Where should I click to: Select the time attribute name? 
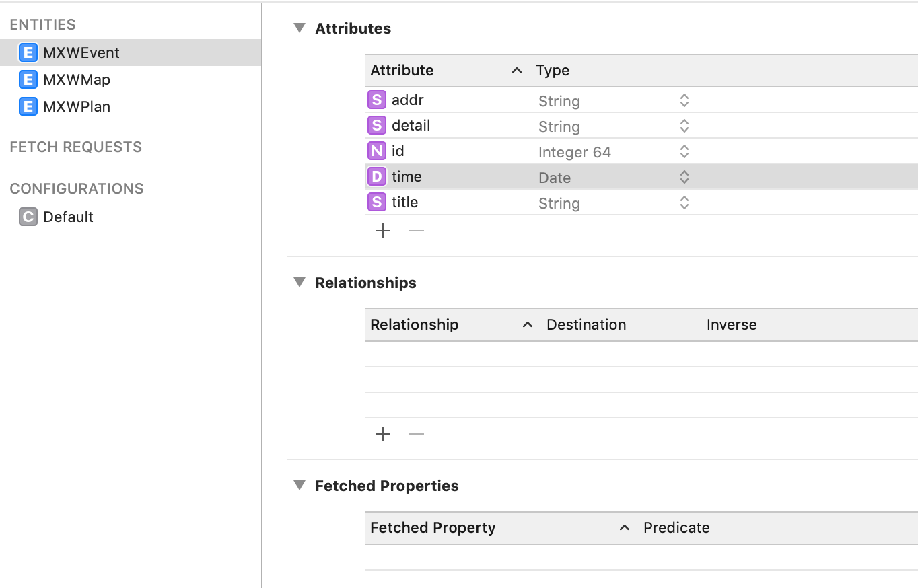[407, 176]
